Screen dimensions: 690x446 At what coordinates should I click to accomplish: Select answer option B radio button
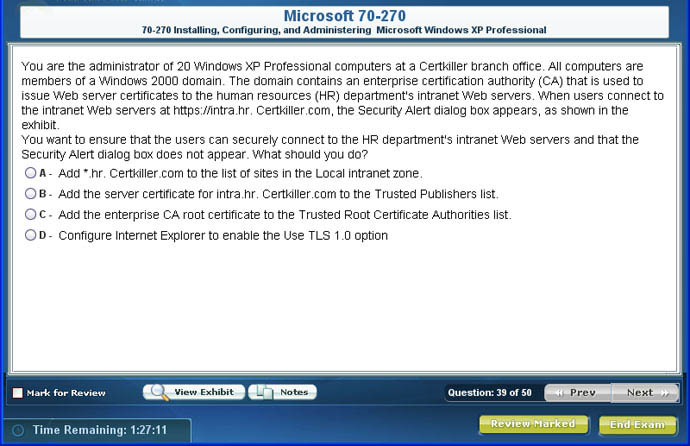click(30, 194)
